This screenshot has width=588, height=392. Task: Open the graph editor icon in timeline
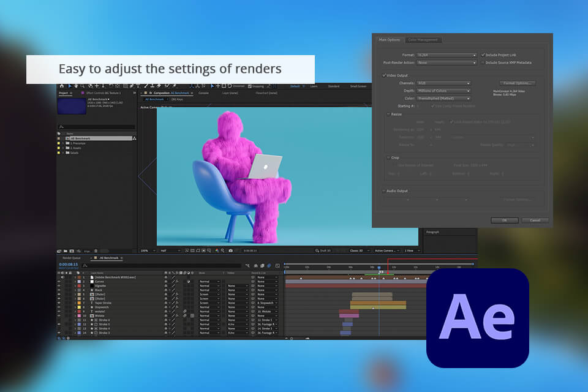(x=277, y=266)
